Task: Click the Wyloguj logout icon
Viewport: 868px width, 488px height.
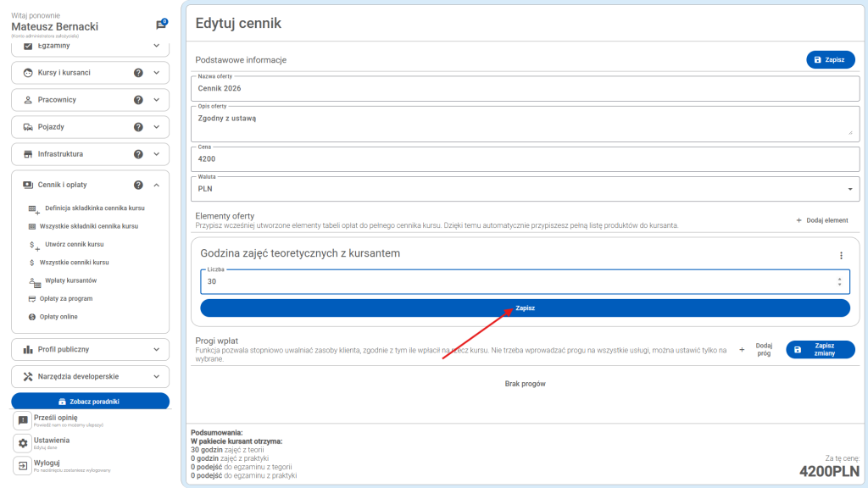Action: click(23, 466)
